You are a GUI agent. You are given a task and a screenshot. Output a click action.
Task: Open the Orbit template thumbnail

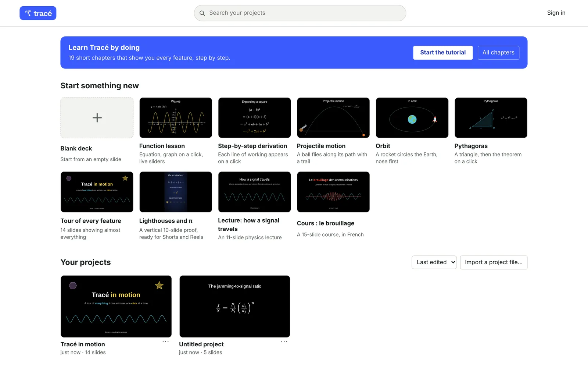(x=412, y=118)
